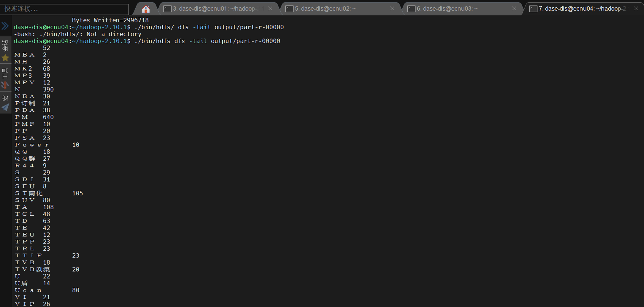Click the 'S 29' output row

(32, 172)
